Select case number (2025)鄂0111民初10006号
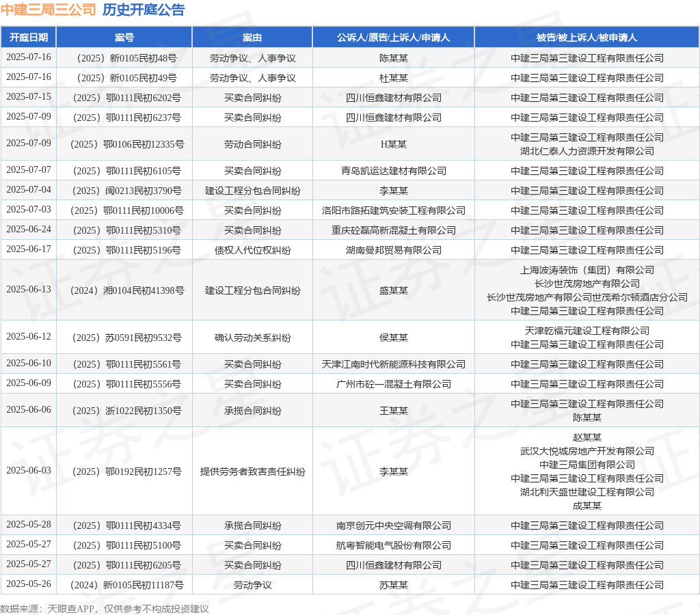Screen dimensions: 700x615 tap(126, 210)
